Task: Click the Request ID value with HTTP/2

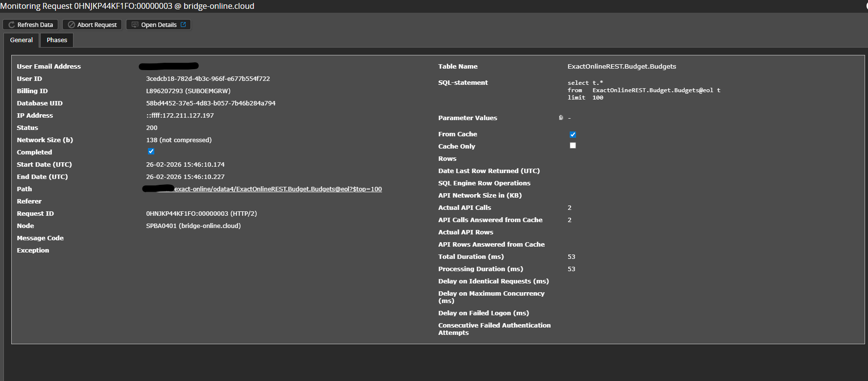Action: click(201, 214)
